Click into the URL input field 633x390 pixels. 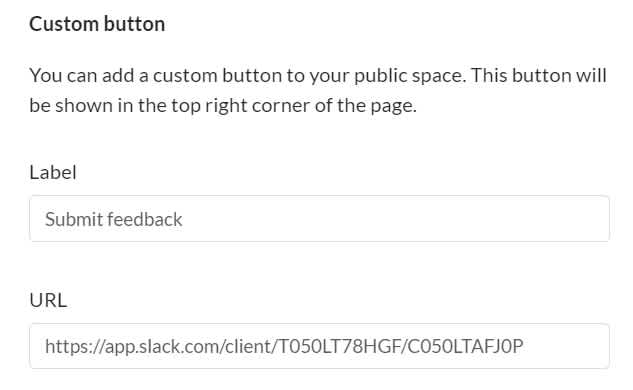click(319, 346)
